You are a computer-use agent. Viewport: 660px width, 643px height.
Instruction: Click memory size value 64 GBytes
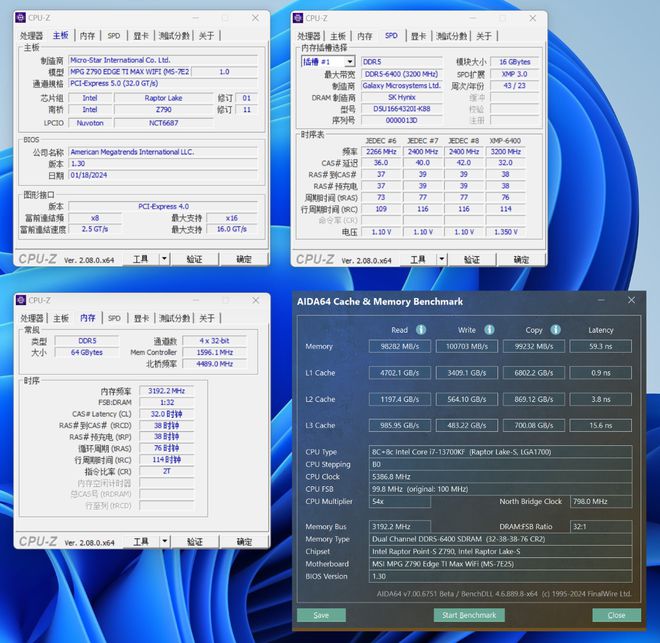coord(87,352)
